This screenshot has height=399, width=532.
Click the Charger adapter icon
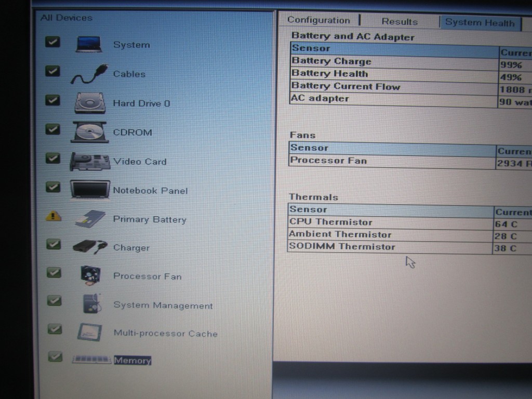[x=89, y=247]
